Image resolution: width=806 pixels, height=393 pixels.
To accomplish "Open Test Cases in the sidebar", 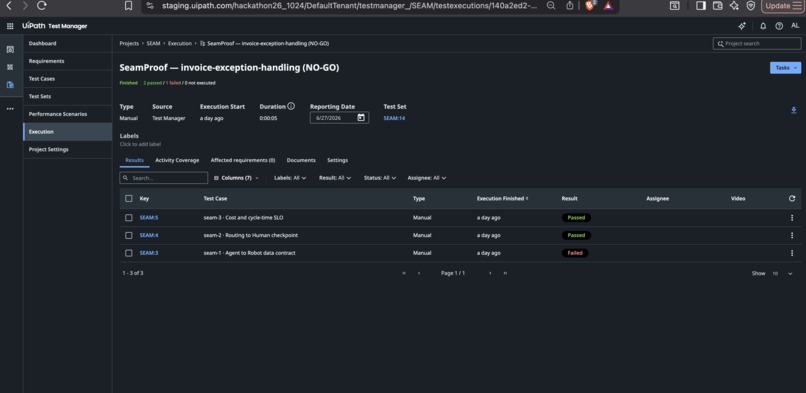I will 67,79.
